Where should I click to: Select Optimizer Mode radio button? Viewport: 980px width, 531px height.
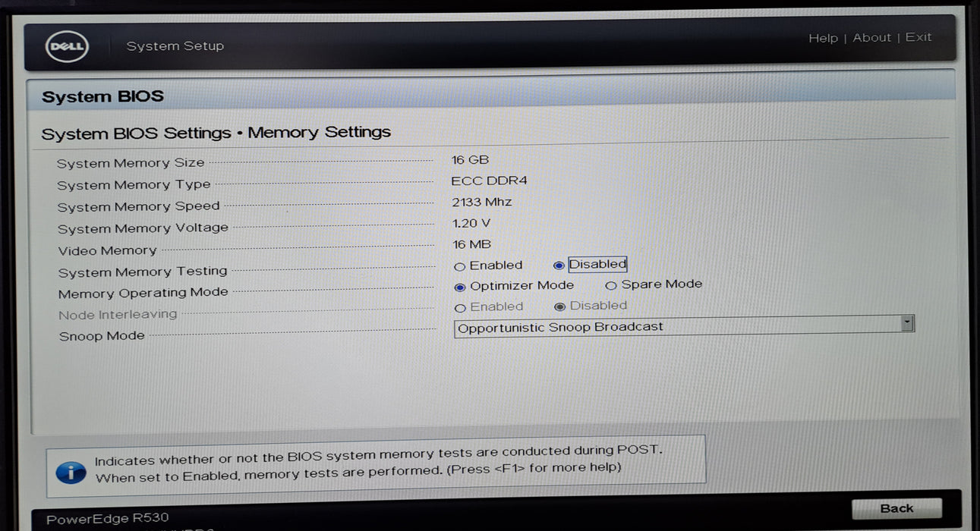coord(459,287)
